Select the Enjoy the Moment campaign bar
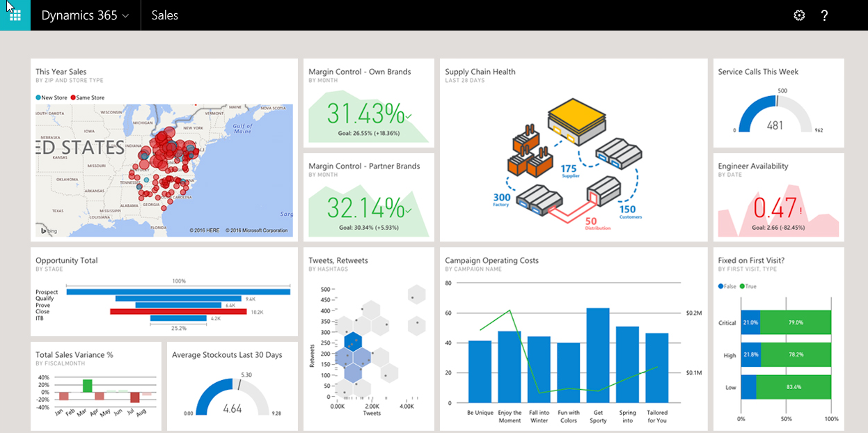Screen dimensions: 868x433 pyautogui.click(x=510, y=366)
